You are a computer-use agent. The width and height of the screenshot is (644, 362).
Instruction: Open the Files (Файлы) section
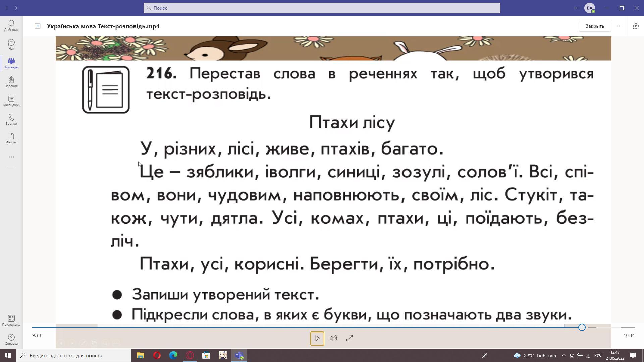tap(11, 138)
